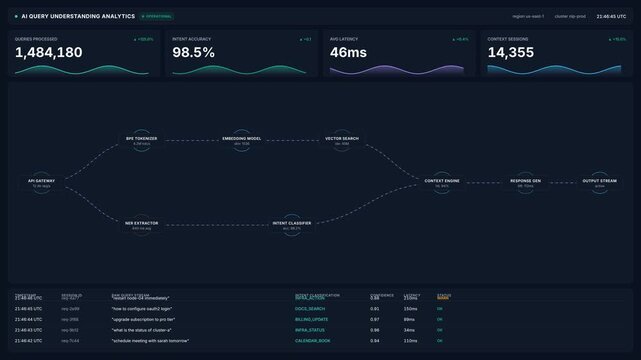
Task: Click the header clock 21:46:45 UTC
Action: pos(611,16)
